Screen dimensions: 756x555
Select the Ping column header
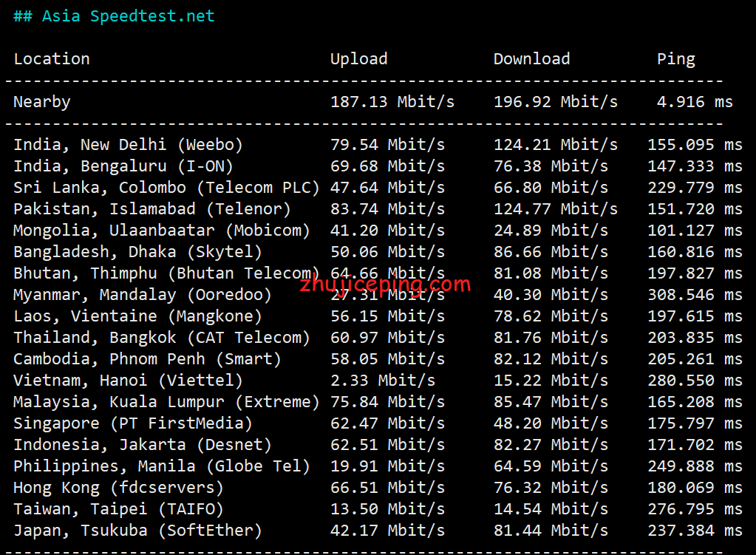pos(676,59)
